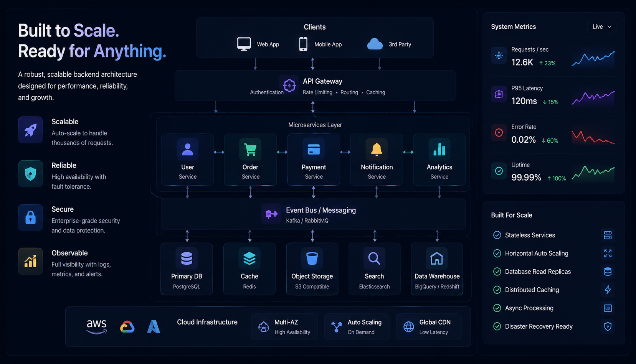The height and width of the screenshot is (364, 636).
Task: Click the Microservices Layer heading
Action: (315, 125)
